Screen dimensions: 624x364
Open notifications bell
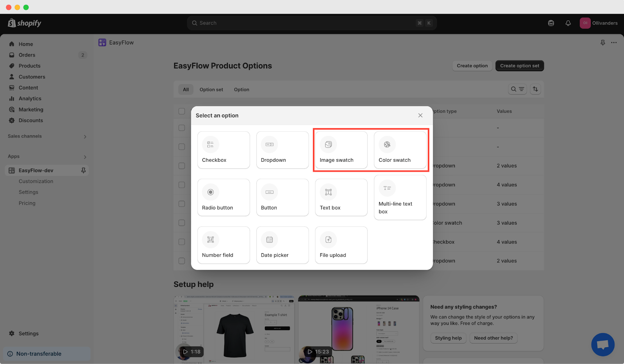pyautogui.click(x=568, y=23)
